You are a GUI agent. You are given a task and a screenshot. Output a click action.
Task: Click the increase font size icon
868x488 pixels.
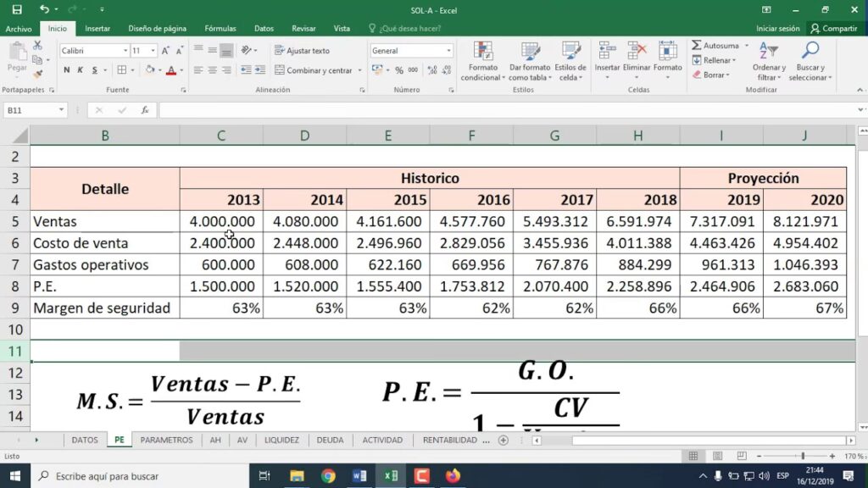coord(165,51)
